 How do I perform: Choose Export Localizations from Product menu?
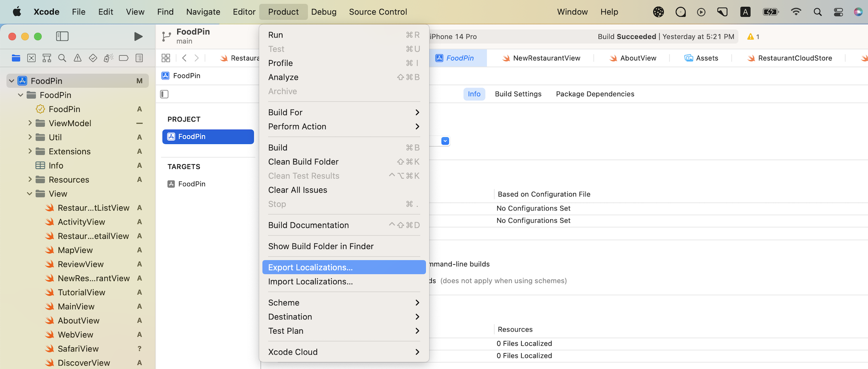(310, 267)
